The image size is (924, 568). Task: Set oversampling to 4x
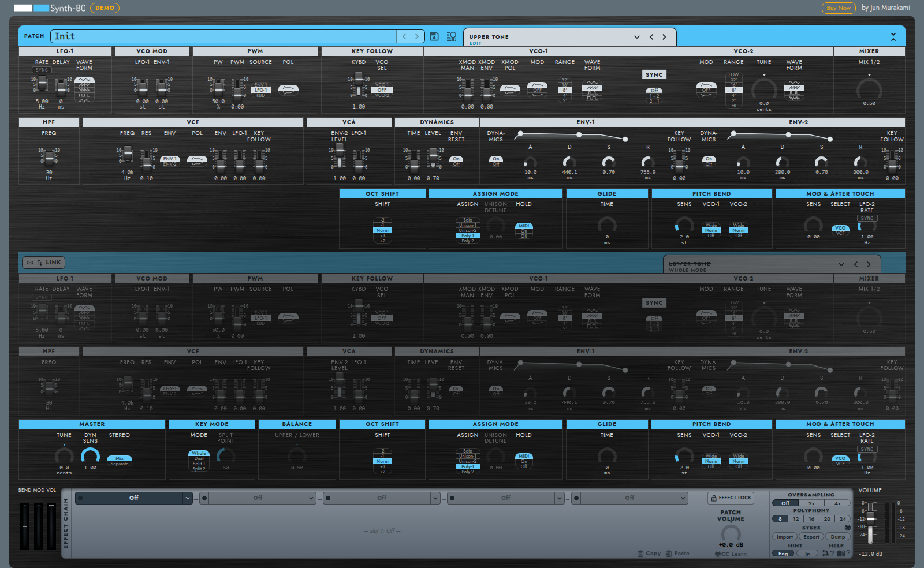(837, 503)
